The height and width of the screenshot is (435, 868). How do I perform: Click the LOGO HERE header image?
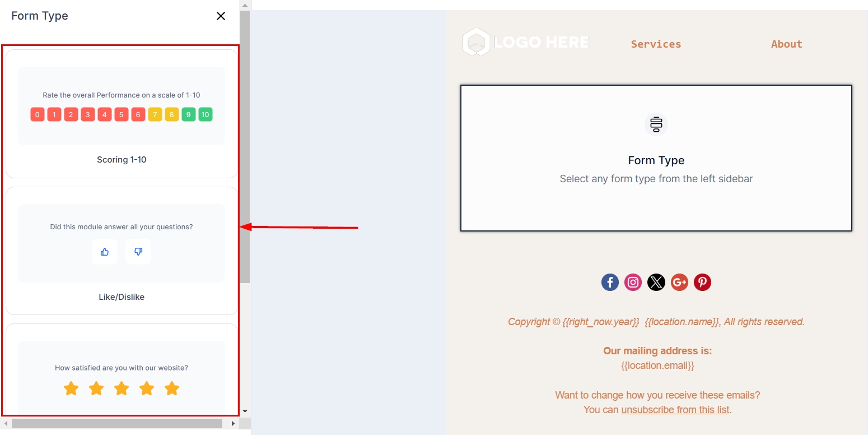click(x=526, y=42)
